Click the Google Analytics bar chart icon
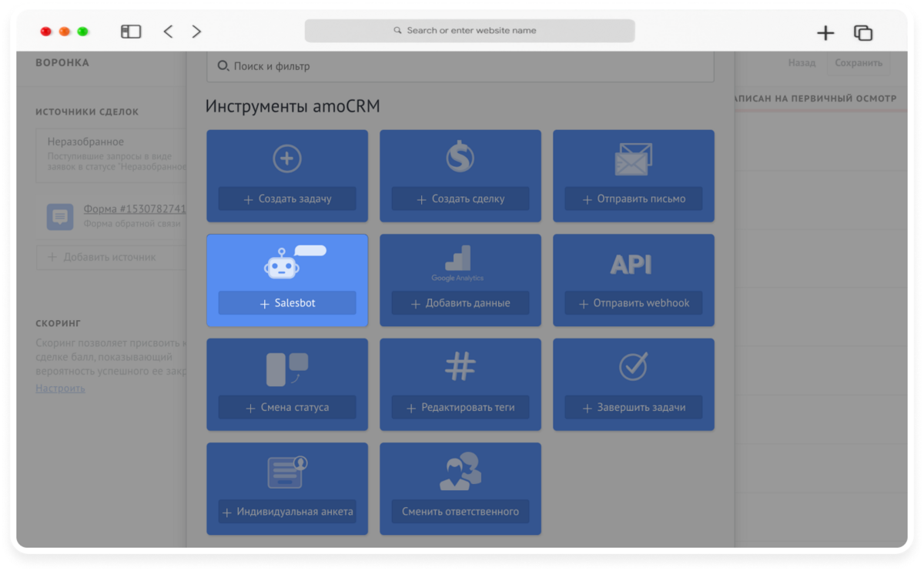Screen dimensions: 924x571 point(457,264)
